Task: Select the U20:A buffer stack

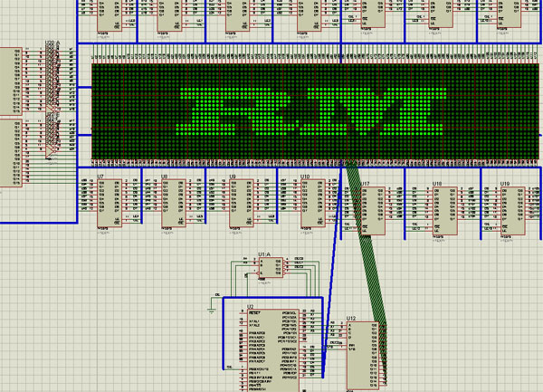Action: (x=51, y=102)
